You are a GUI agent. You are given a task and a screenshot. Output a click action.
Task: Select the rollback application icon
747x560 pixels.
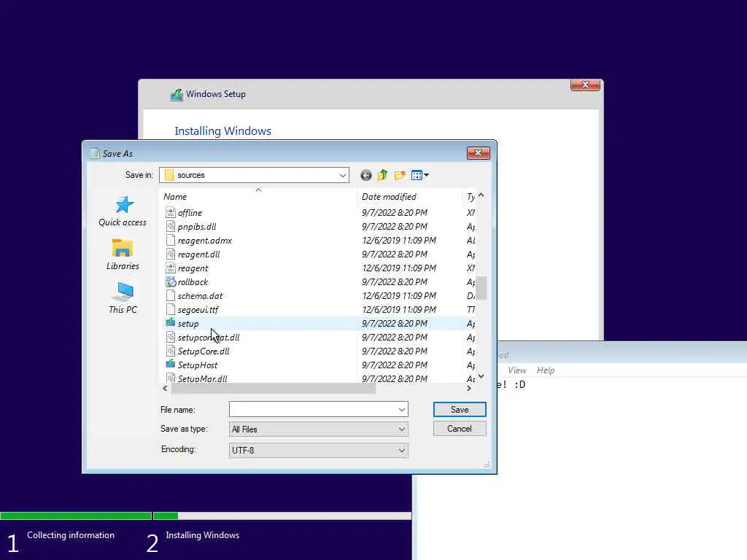[171, 281]
